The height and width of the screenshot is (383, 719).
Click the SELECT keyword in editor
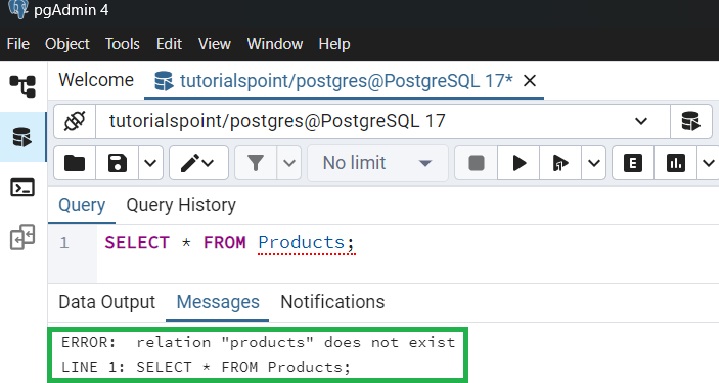pyautogui.click(x=137, y=243)
